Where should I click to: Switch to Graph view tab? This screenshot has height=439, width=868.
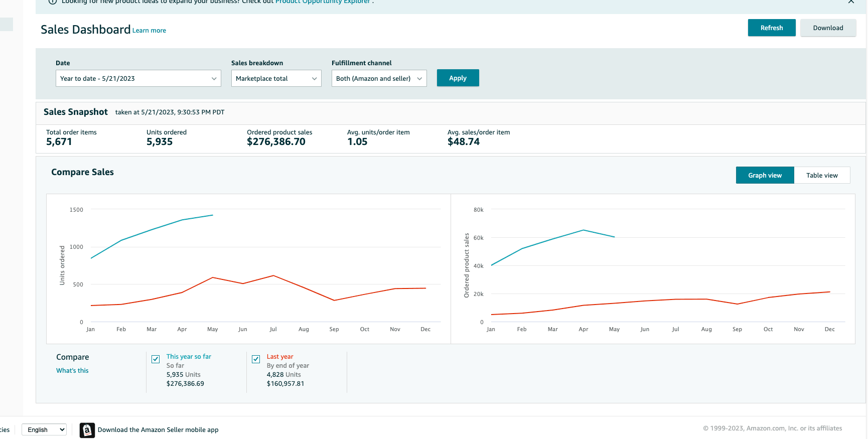(x=765, y=175)
